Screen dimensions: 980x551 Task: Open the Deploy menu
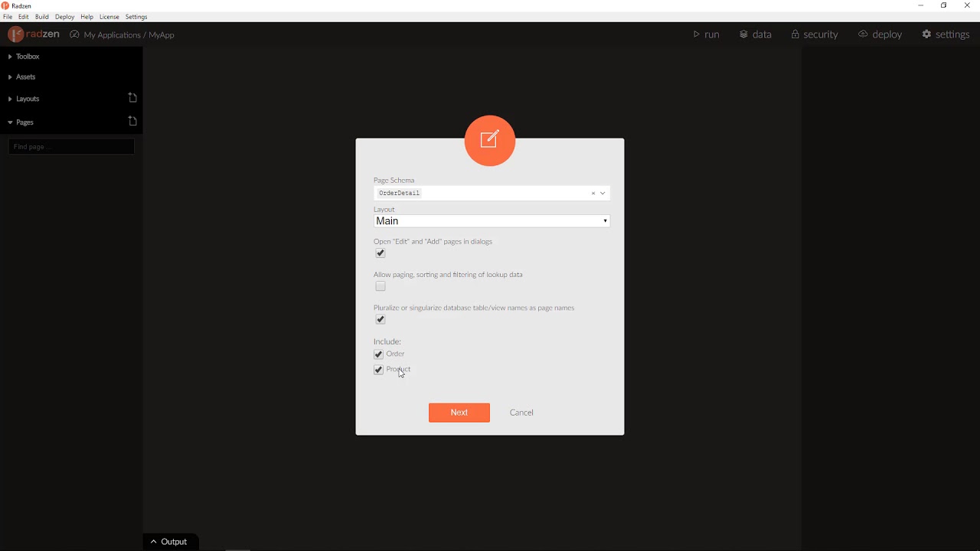pos(65,17)
